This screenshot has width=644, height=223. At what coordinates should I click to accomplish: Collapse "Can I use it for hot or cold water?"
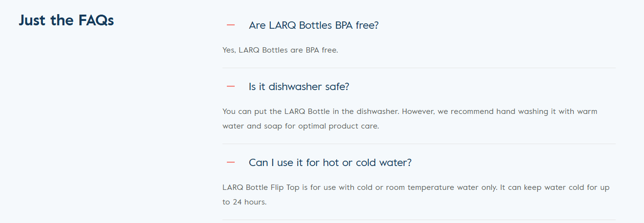tap(330, 162)
